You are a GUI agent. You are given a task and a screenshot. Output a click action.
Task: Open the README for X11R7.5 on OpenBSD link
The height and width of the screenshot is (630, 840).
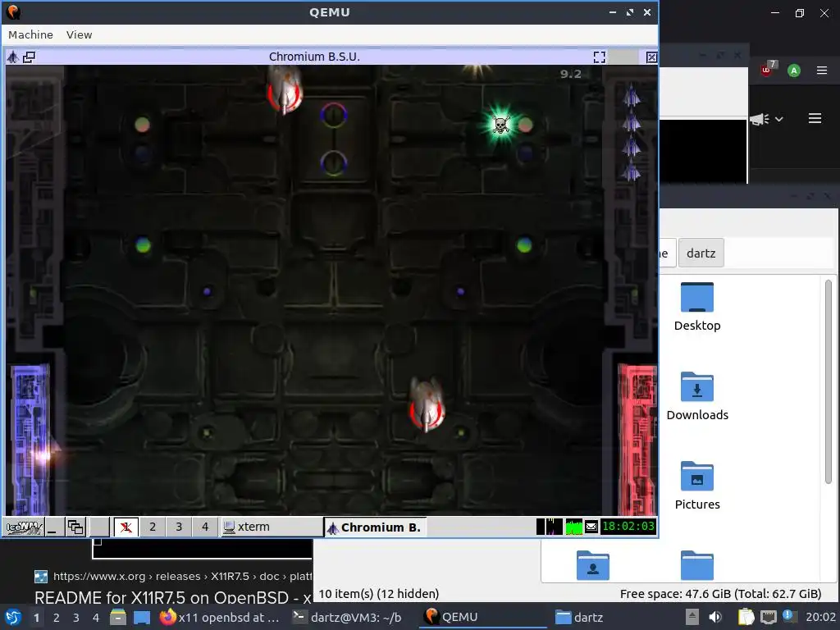(x=173, y=597)
